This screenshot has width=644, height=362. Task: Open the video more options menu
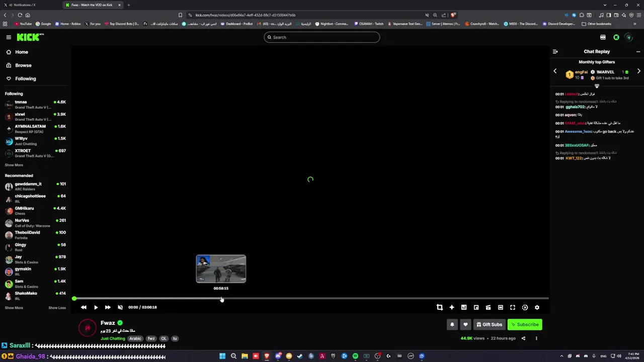[x=536, y=338]
